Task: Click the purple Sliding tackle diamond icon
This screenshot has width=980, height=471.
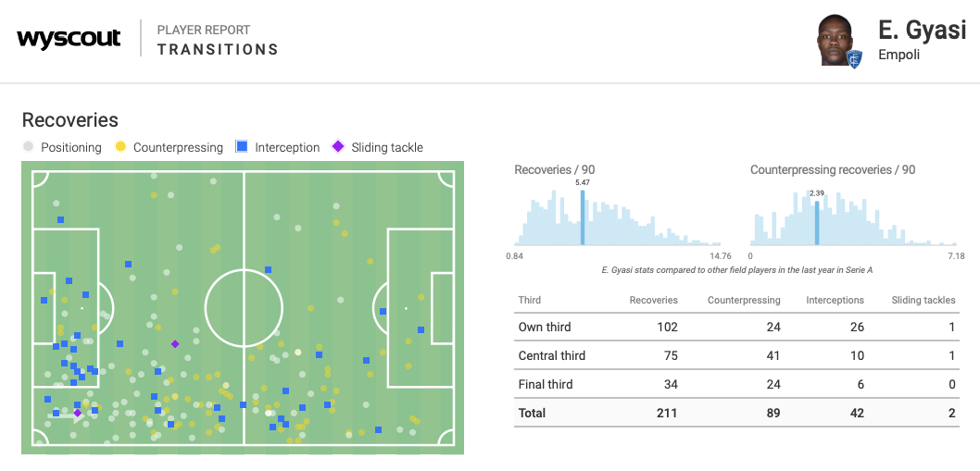Action: (x=338, y=147)
